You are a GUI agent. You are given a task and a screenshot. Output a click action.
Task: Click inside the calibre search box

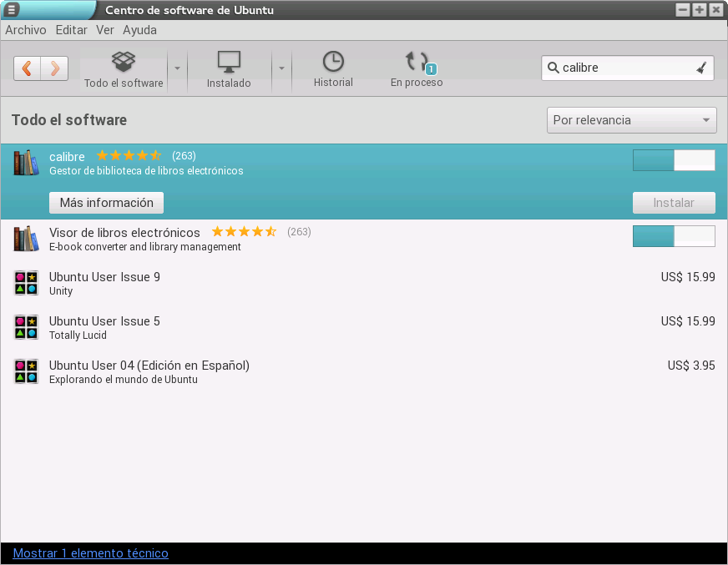622,68
